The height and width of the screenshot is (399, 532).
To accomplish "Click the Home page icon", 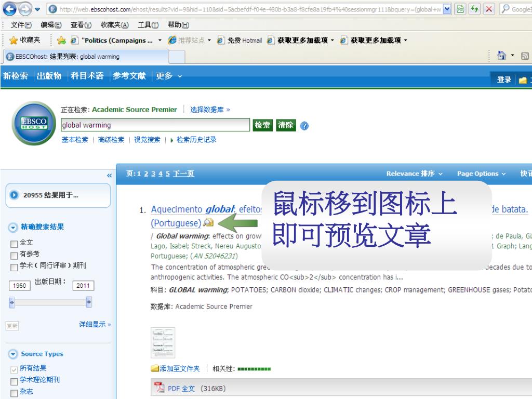I will point(501,55).
